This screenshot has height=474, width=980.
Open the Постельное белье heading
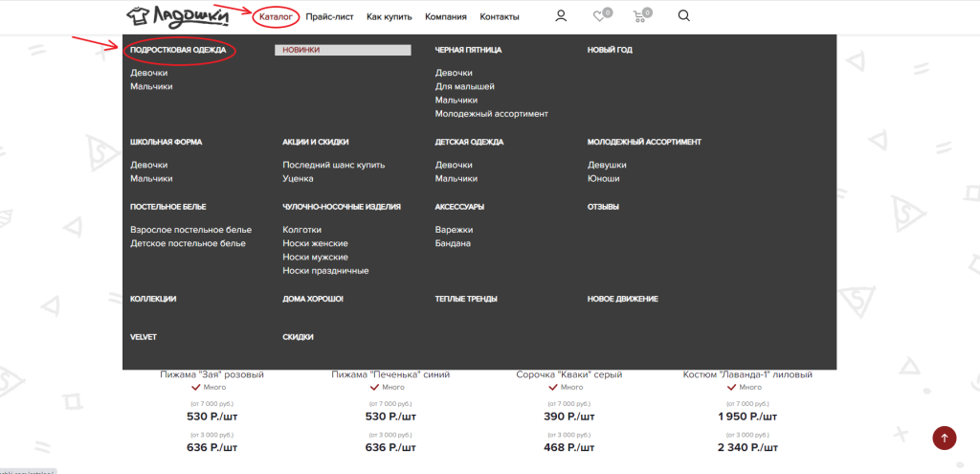click(168, 207)
